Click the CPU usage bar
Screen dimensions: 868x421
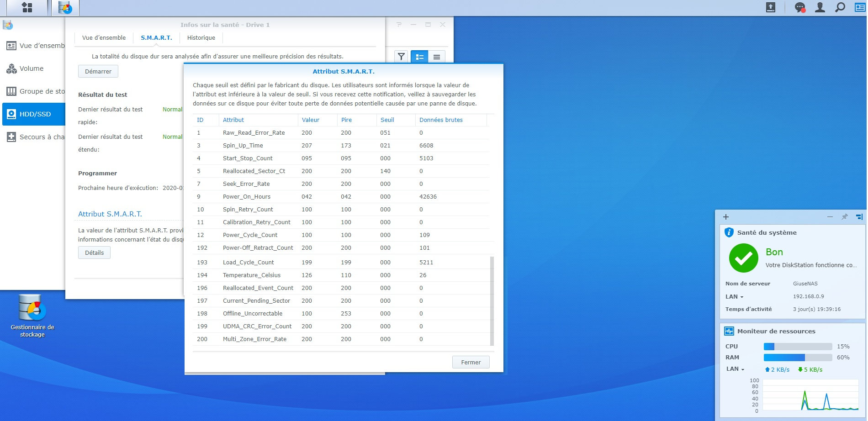click(798, 347)
